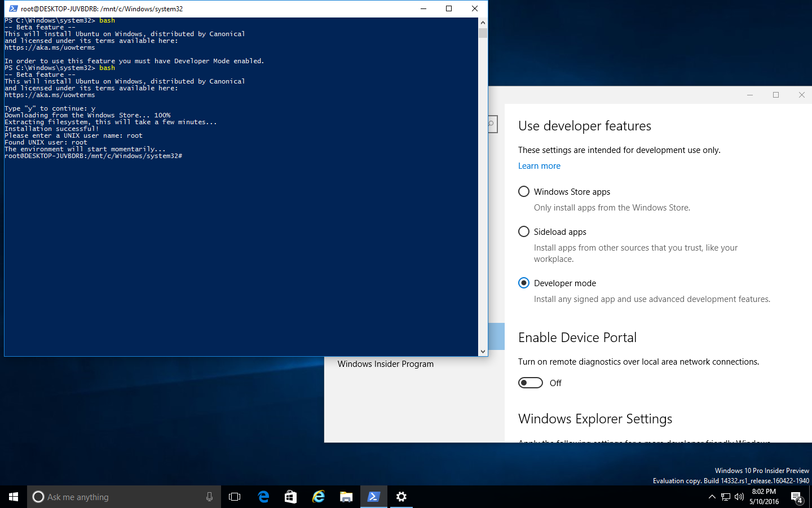Open Settings from the taskbar gear icon
Viewport: 812px width, 508px height.
(x=401, y=497)
